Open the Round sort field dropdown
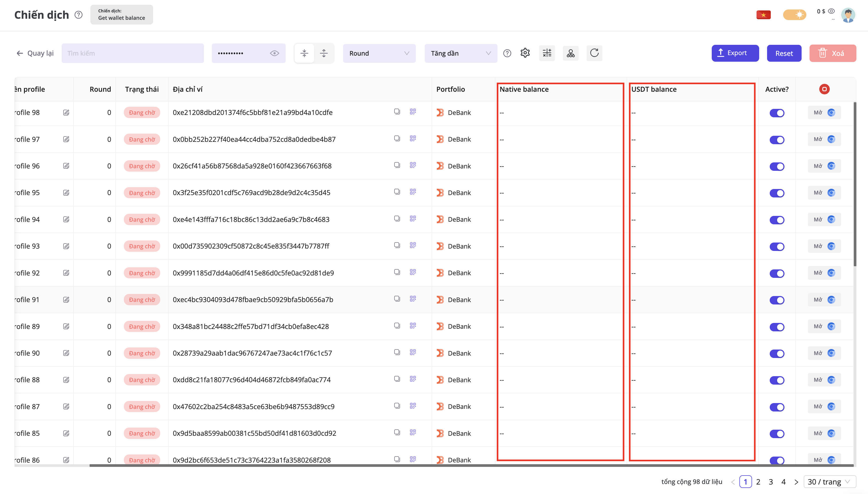This screenshot has height=494, width=868. coord(379,53)
